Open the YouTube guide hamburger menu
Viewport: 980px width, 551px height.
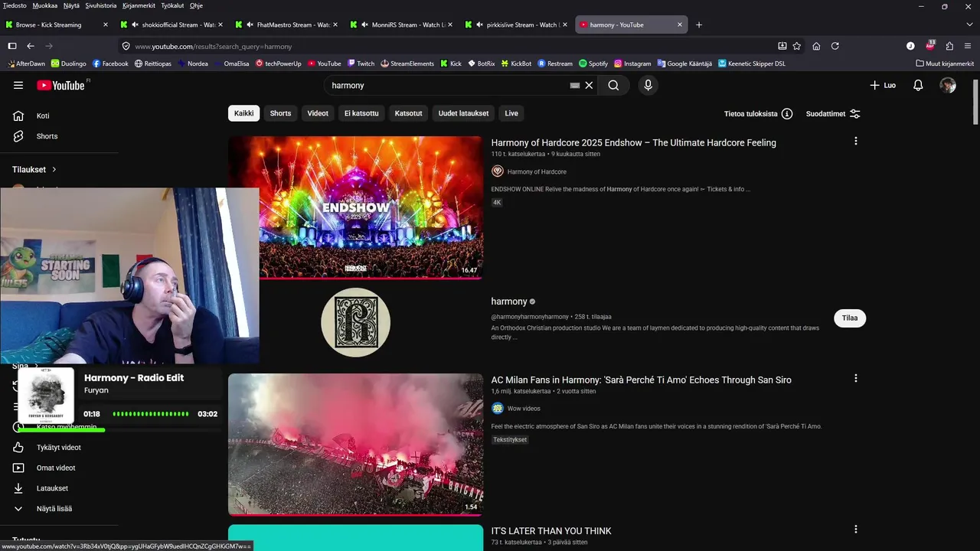[18, 85]
